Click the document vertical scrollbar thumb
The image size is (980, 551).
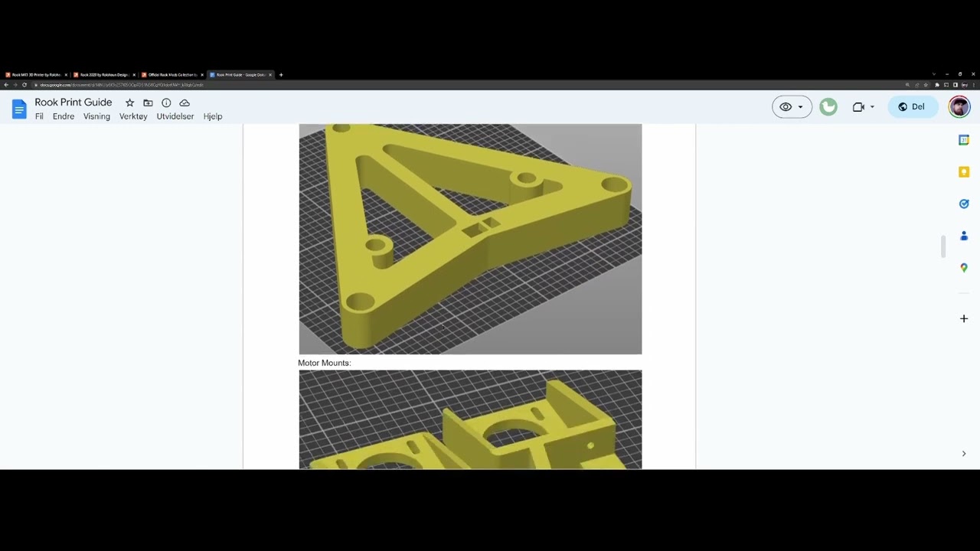click(943, 246)
